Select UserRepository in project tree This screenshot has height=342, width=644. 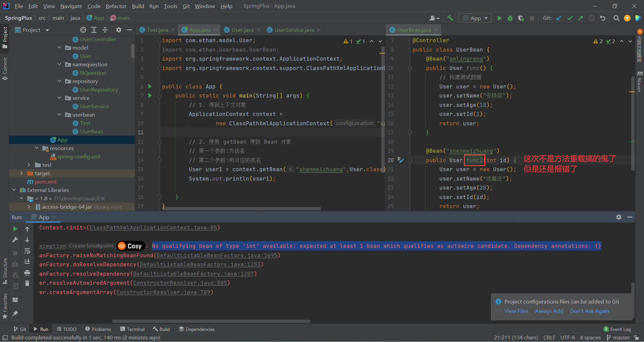tap(99, 89)
